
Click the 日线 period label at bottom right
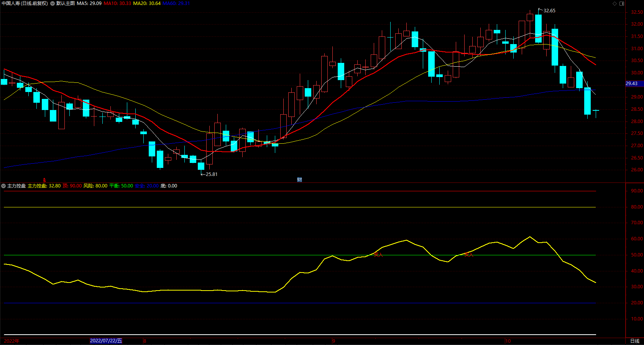tap(635, 341)
